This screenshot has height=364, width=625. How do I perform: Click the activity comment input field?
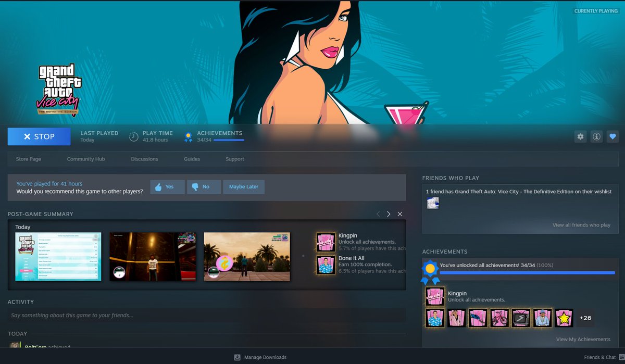(x=207, y=315)
